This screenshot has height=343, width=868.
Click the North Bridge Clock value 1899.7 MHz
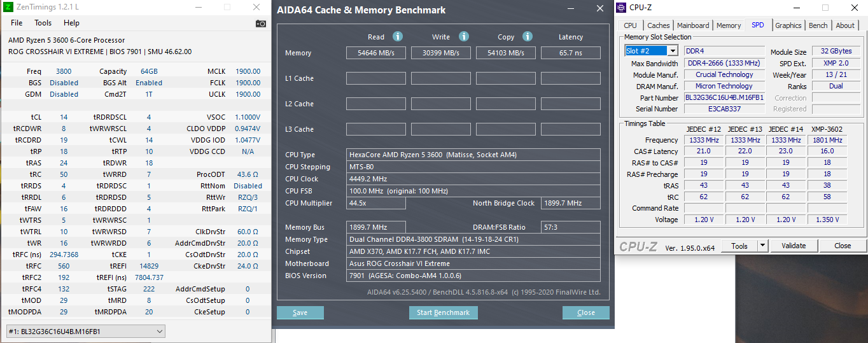coord(571,204)
